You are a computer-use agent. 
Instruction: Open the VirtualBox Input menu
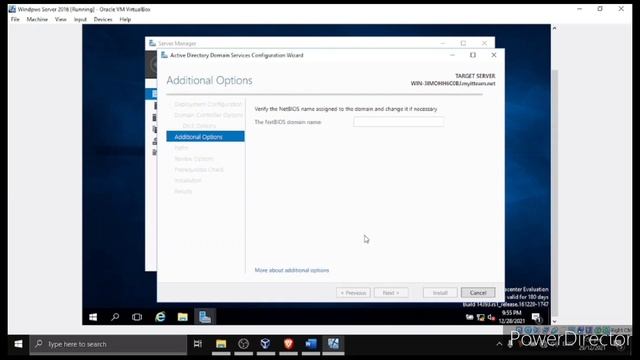(80, 19)
